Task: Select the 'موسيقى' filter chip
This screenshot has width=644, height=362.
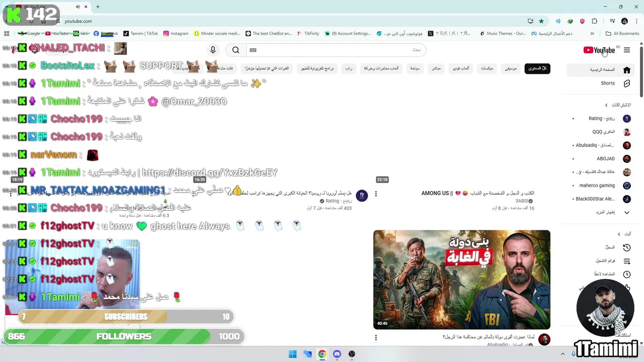Action: click(511, 68)
